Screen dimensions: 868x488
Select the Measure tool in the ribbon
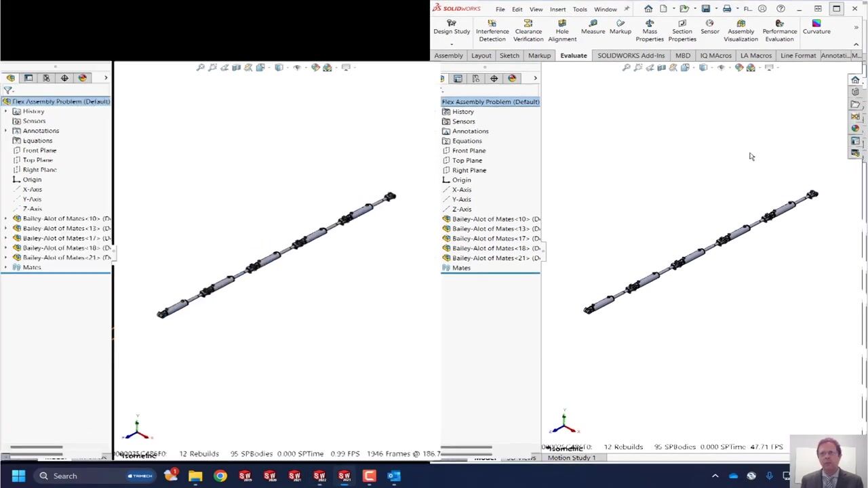point(593,27)
